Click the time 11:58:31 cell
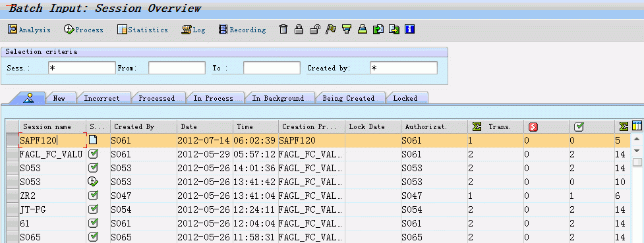The width and height of the screenshot is (644, 243). [x=256, y=237]
